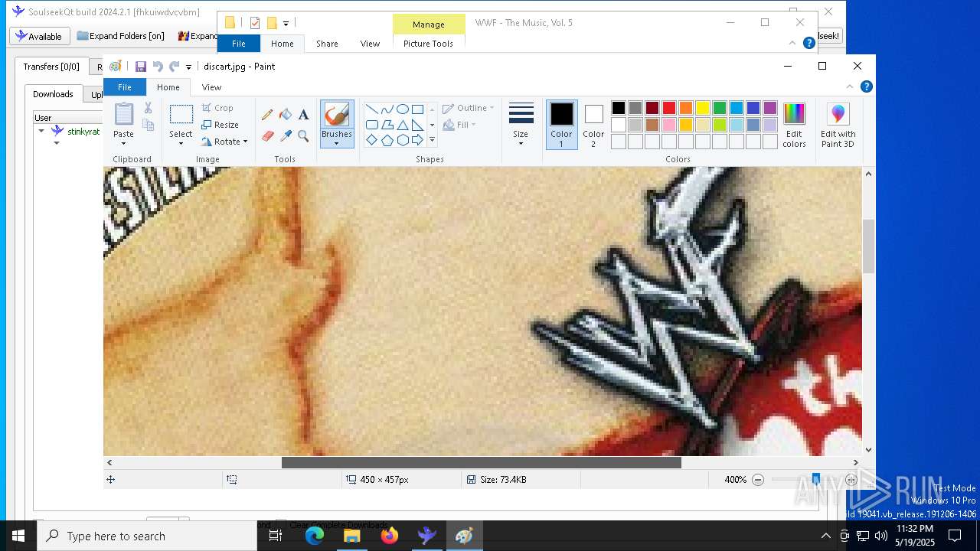Switch to Paint Home tab
The width and height of the screenshot is (980, 551).
point(168,87)
